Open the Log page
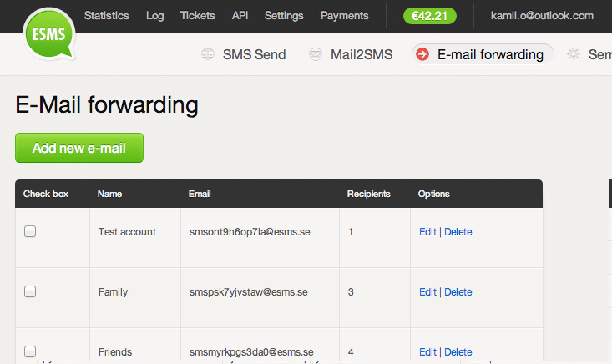This screenshot has height=364, width=612. point(155,16)
